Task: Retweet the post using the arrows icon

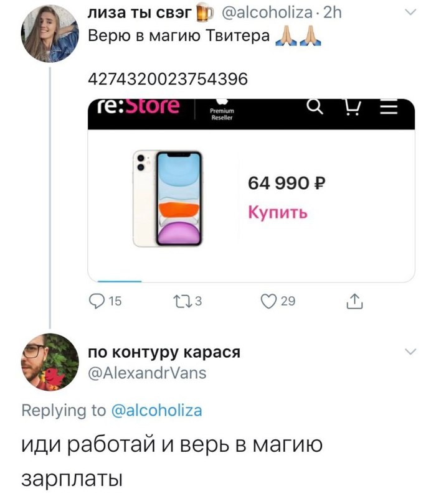Action: coord(183,302)
